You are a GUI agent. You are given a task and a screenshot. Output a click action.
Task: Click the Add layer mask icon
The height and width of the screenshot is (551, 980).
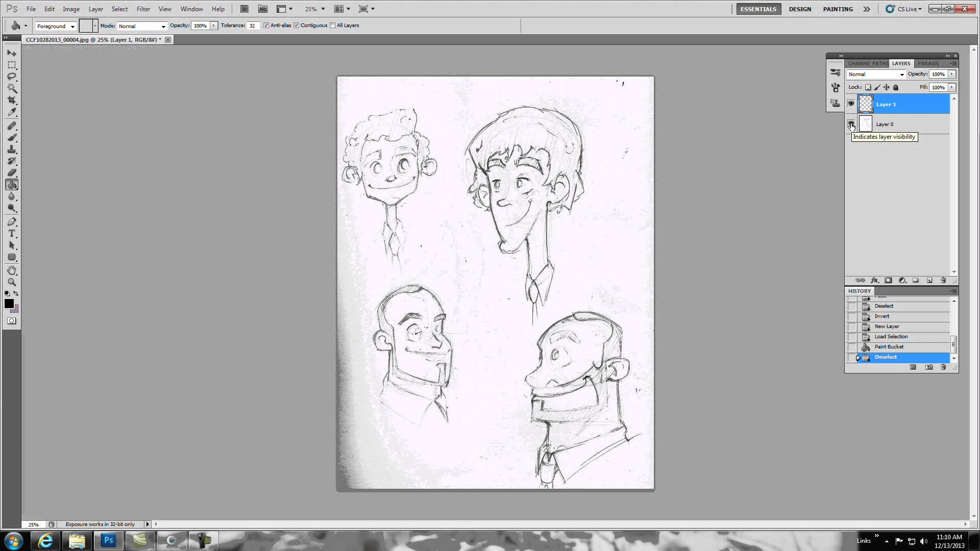tap(889, 280)
